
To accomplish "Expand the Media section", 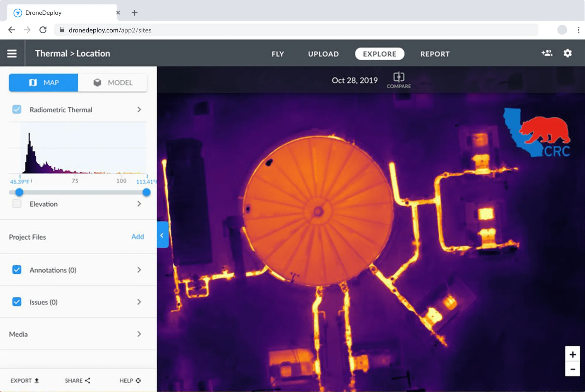I will pos(139,334).
